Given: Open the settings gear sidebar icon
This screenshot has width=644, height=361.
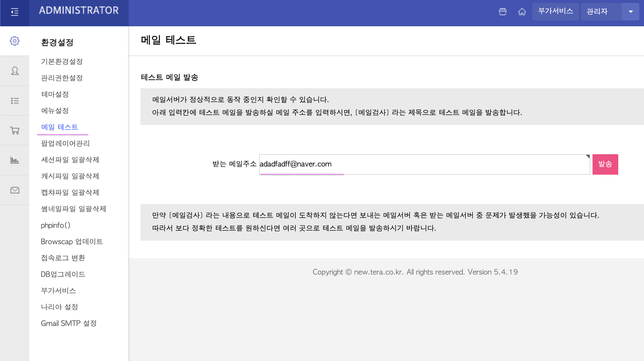Looking at the screenshot, I should pyautogui.click(x=15, y=41).
